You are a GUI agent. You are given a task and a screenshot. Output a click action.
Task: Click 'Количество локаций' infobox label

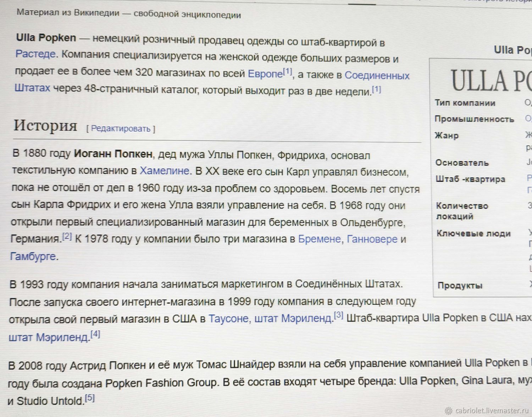pos(462,211)
